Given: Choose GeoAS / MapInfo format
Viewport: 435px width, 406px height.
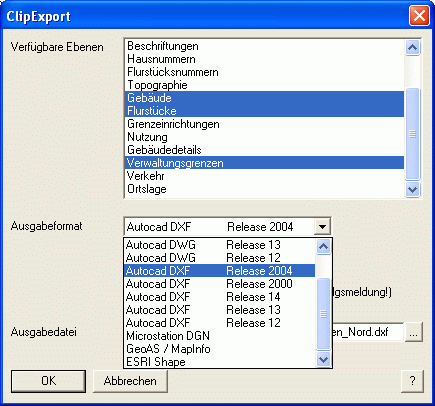Looking at the screenshot, I should pyautogui.click(x=219, y=349).
